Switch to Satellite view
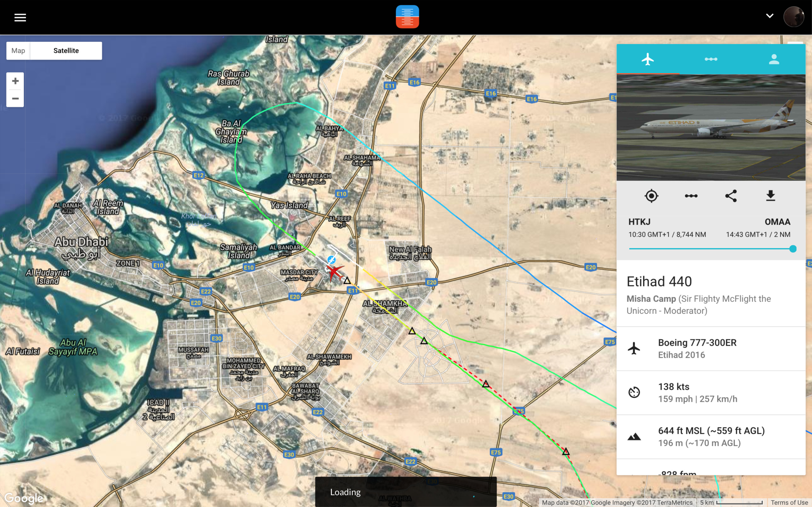This screenshot has height=507, width=812. click(x=66, y=51)
